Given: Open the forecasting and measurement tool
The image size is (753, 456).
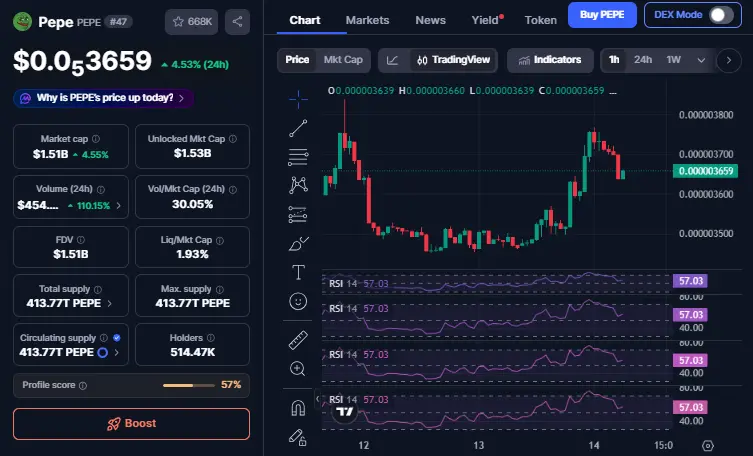Looking at the screenshot, I should tap(298, 215).
